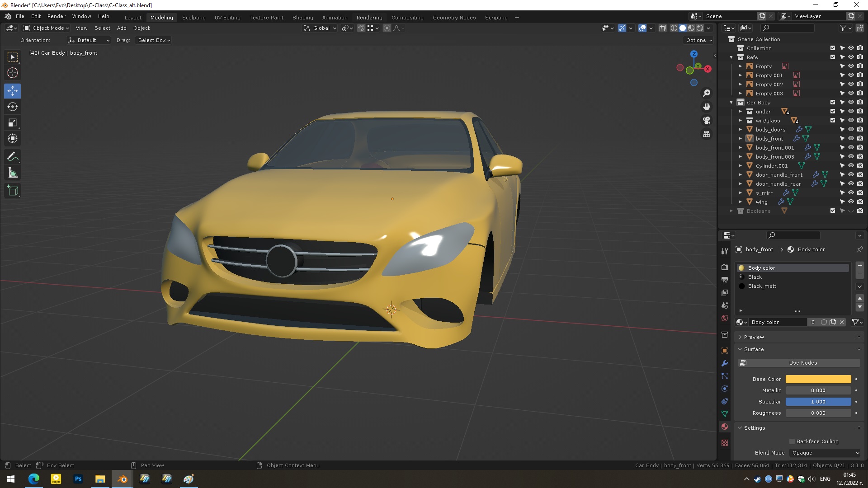
Task: Open the Options popover button
Action: tap(699, 40)
